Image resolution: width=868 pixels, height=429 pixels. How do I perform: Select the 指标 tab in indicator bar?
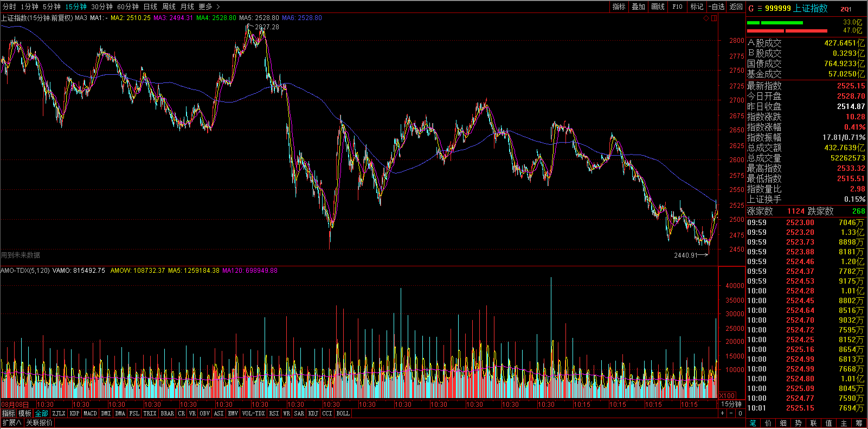(x=8, y=413)
